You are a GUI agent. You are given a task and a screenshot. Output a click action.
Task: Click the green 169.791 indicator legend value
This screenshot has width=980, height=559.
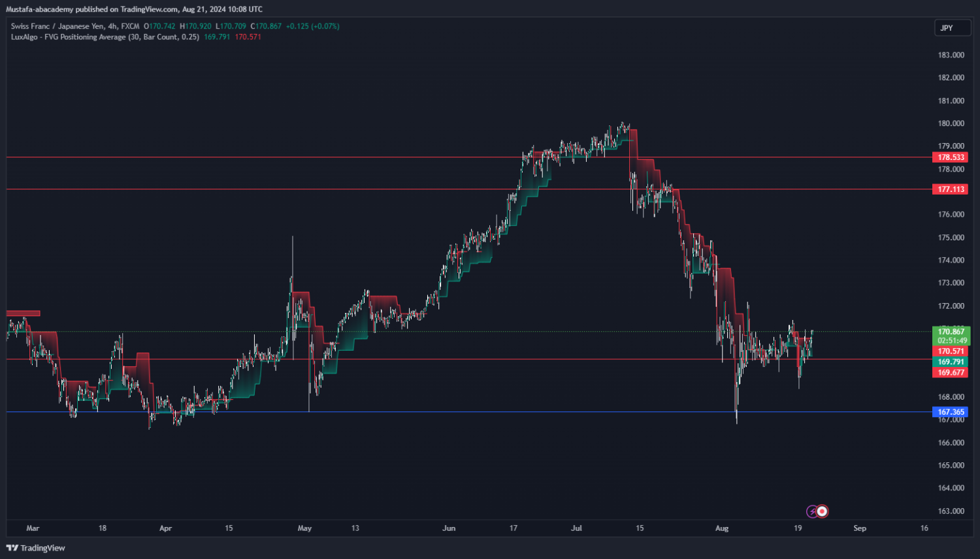click(x=217, y=37)
